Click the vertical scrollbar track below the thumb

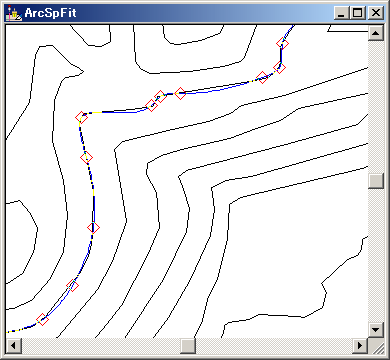coord(376,255)
